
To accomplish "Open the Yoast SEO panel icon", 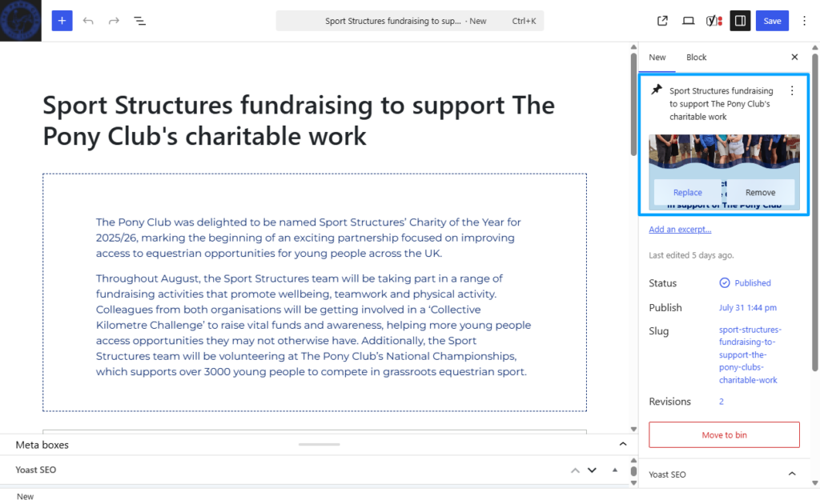I will coord(713,21).
